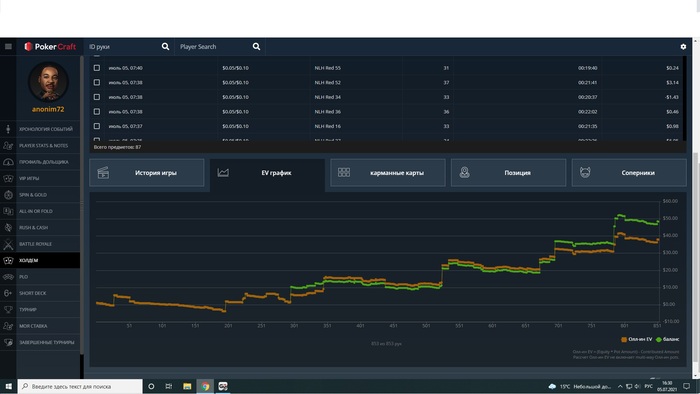Select PLO cards icon

[8, 277]
